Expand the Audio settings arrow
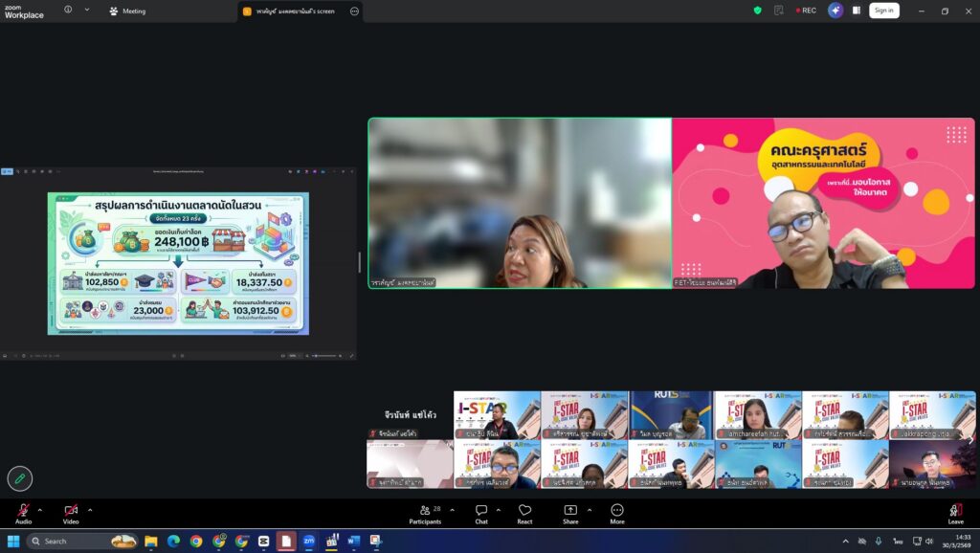 [40, 510]
